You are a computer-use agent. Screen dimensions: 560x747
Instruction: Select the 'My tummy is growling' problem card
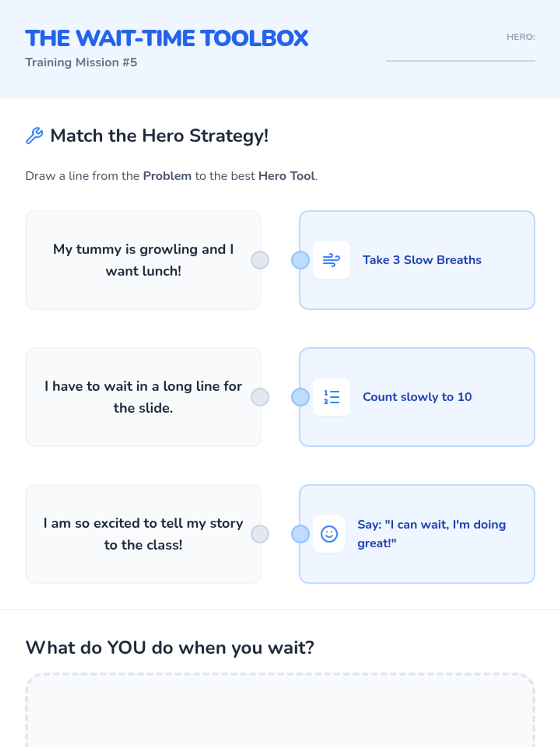143,260
